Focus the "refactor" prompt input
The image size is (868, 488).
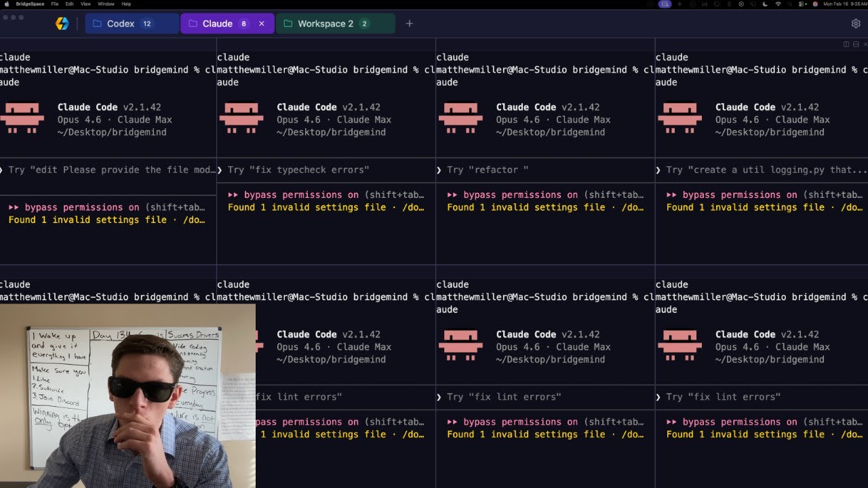click(x=545, y=170)
